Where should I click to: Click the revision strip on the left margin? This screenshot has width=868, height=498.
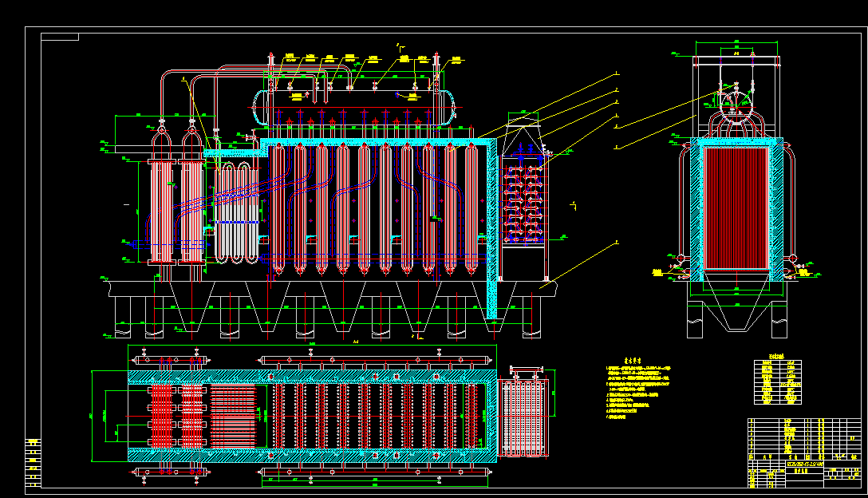(x=34, y=463)
